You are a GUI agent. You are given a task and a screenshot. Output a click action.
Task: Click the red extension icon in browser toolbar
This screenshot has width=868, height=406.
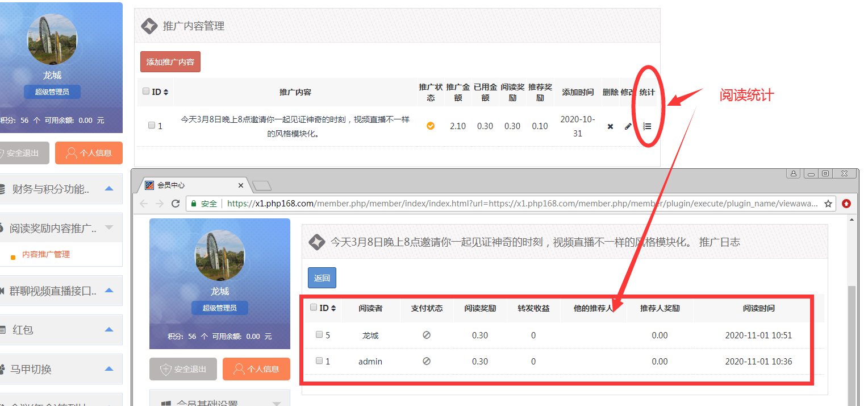846,204
